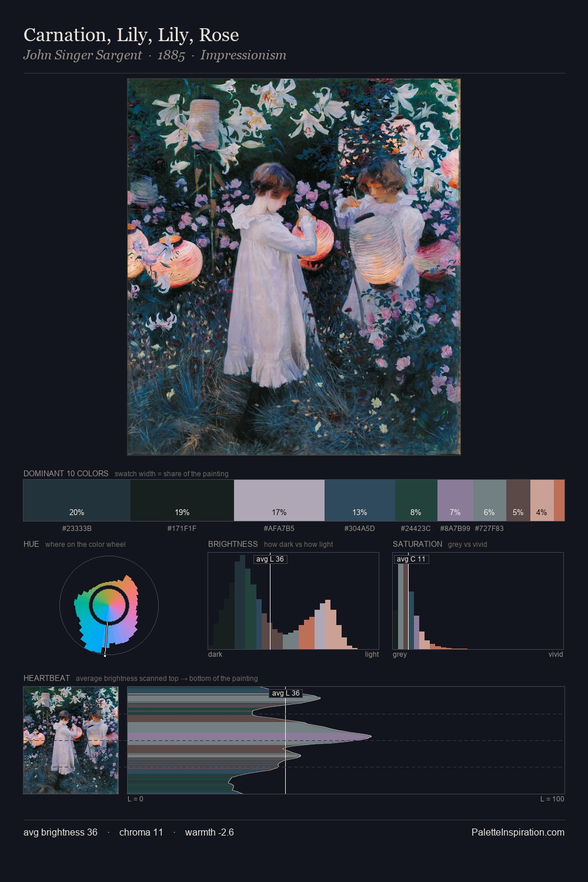Open the PaletteInspiration.com link
The image size is (588, 882).
point(518,833)
